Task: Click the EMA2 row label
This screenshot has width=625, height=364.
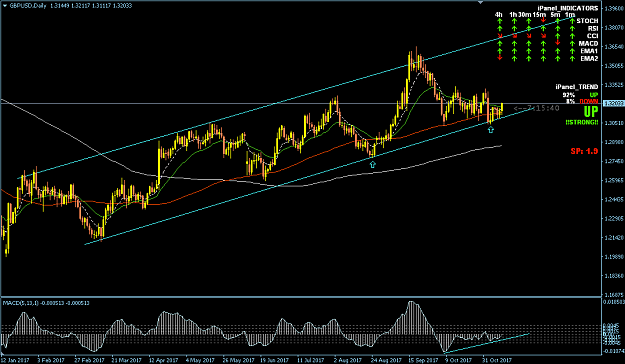Action: click(x=589, y=59)
